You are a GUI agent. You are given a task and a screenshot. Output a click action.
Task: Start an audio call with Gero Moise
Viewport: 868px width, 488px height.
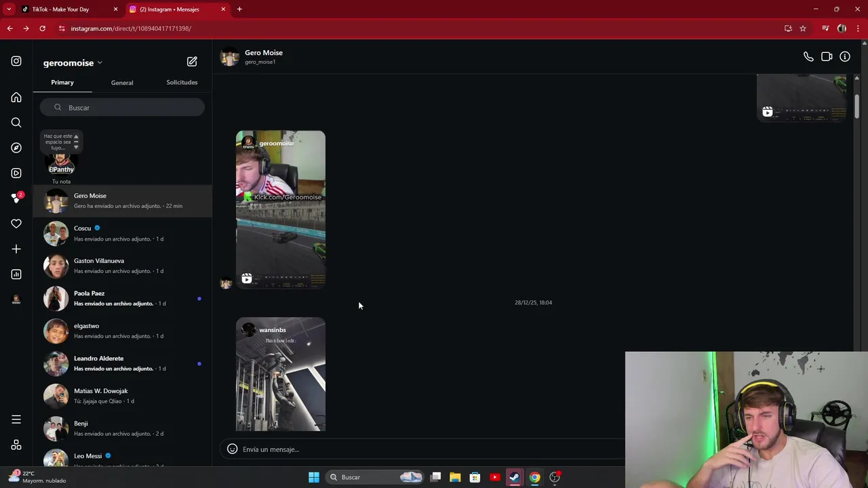[808, 57]
